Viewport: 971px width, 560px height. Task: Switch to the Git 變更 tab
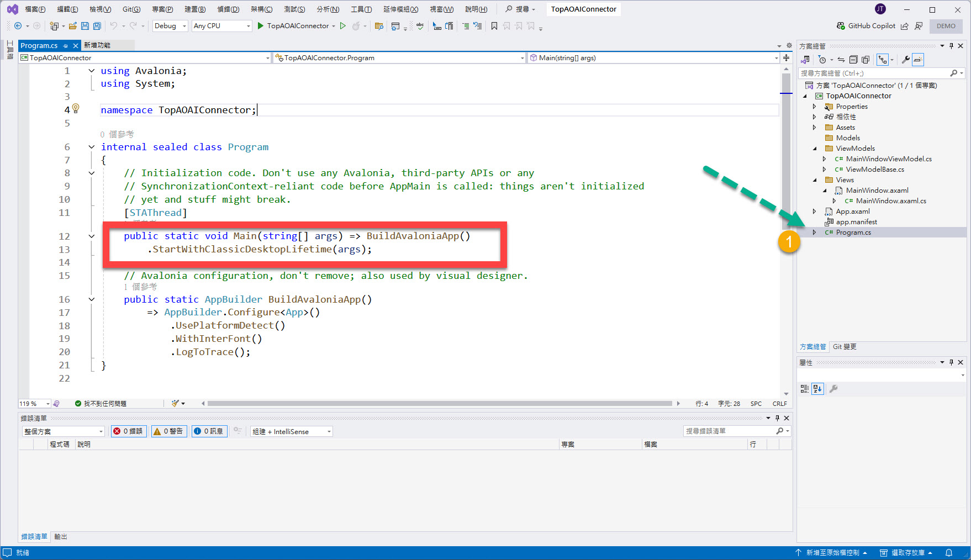tap(845, 347)
